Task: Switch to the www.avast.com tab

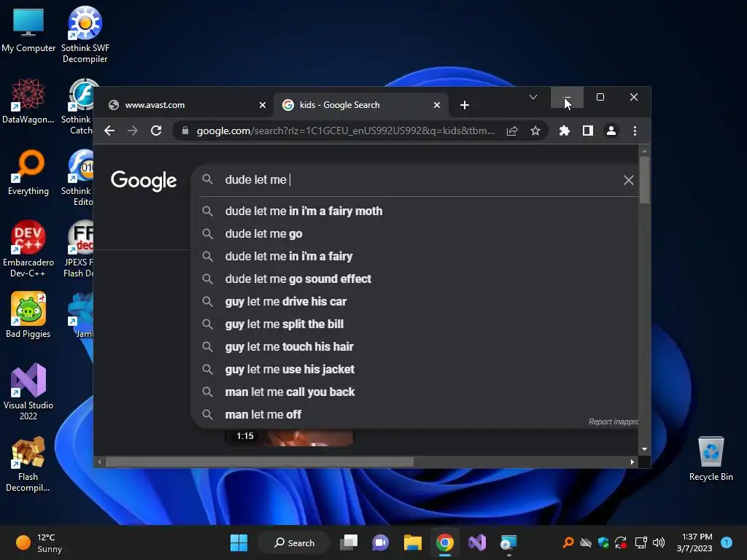Action: (183, 105)
